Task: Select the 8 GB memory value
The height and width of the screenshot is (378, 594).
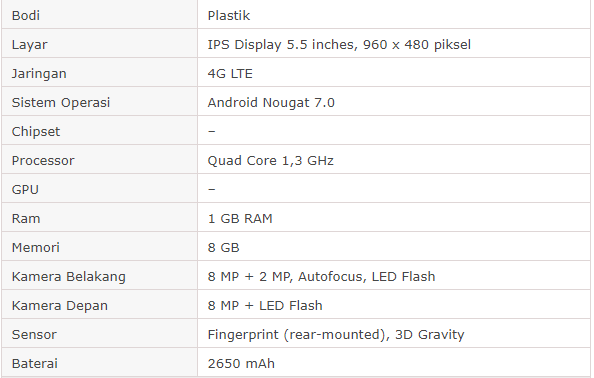Action: click(224, 248)
